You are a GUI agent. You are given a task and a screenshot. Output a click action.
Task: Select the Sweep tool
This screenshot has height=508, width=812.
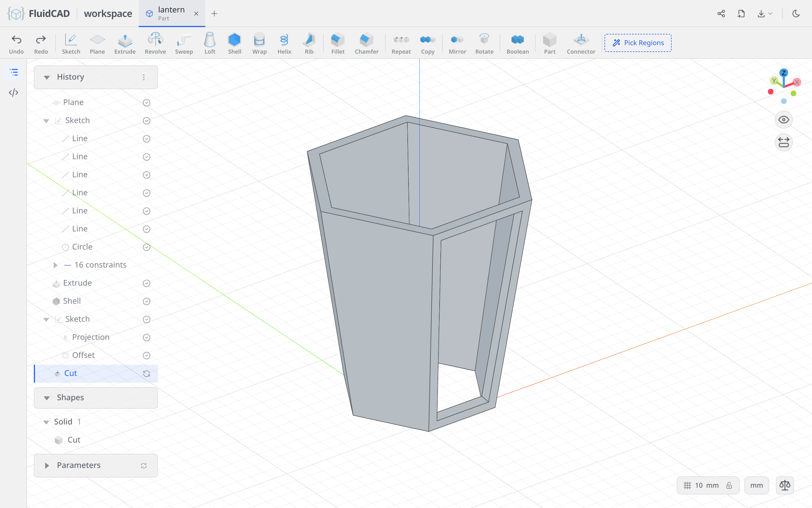[184, 43]
